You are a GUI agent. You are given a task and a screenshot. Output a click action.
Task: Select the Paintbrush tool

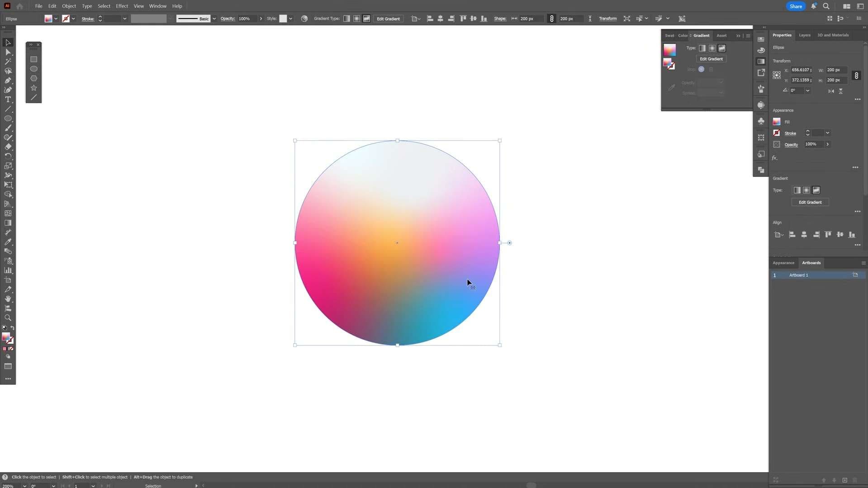(x=8, y=128)
